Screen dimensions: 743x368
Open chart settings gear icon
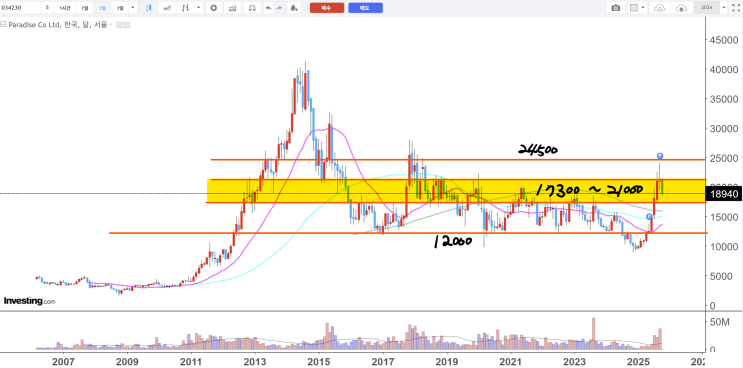[214, 8]
